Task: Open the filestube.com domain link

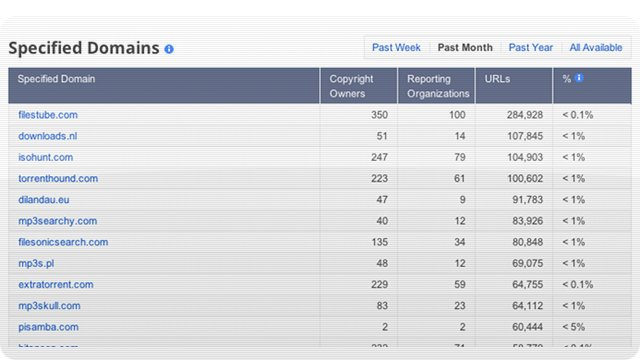Action: pyautogui.click(x=48, y=115)
